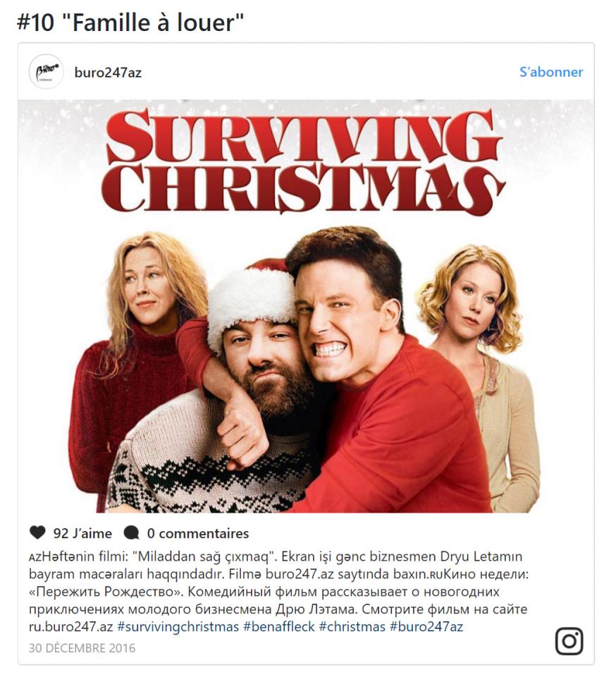Click the buro247az profile avatar

pos(46,72)
